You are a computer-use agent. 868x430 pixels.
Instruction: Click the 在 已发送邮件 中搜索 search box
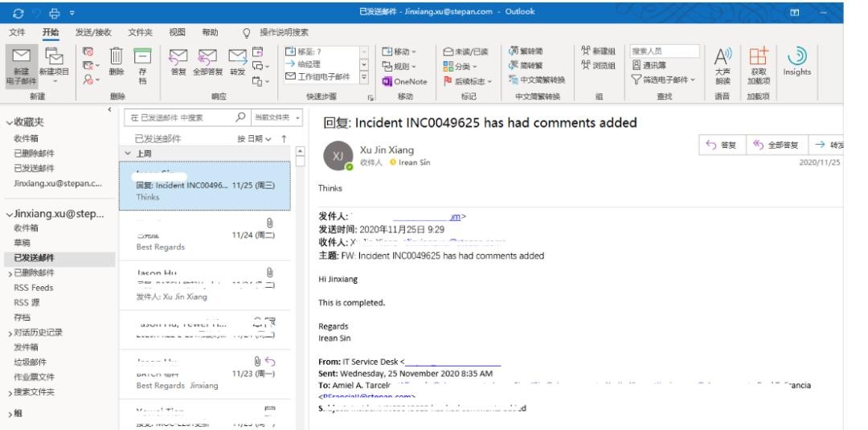click(x=187, y=117)
